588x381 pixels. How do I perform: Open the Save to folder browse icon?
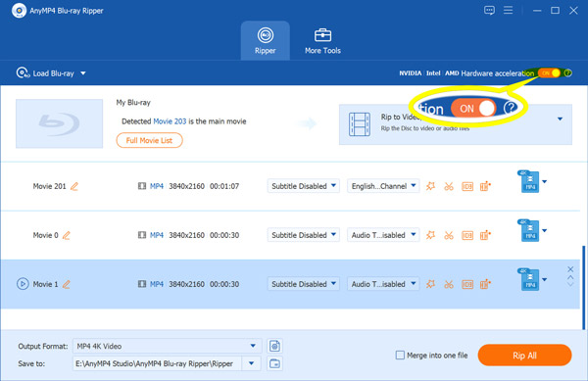click(x=274, y=363)
